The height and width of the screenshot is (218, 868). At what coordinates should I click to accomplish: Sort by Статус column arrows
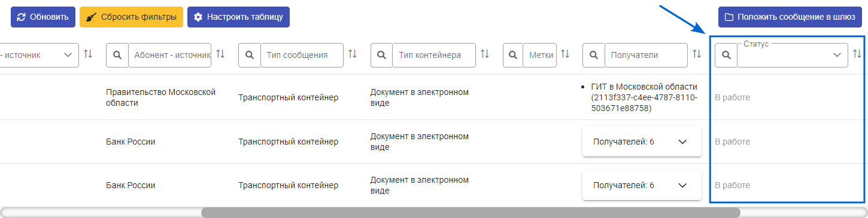point(857,54)
